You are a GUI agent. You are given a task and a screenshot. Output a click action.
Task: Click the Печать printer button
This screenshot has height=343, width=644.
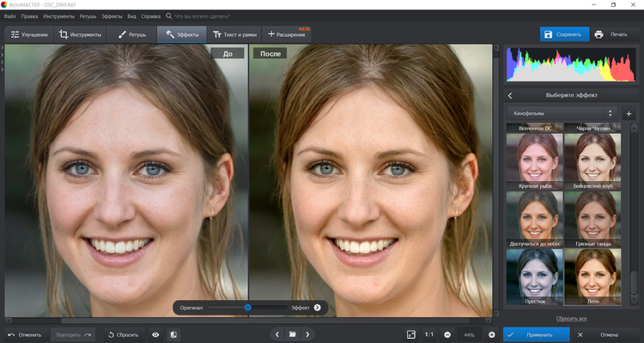[x=611, y=34]
